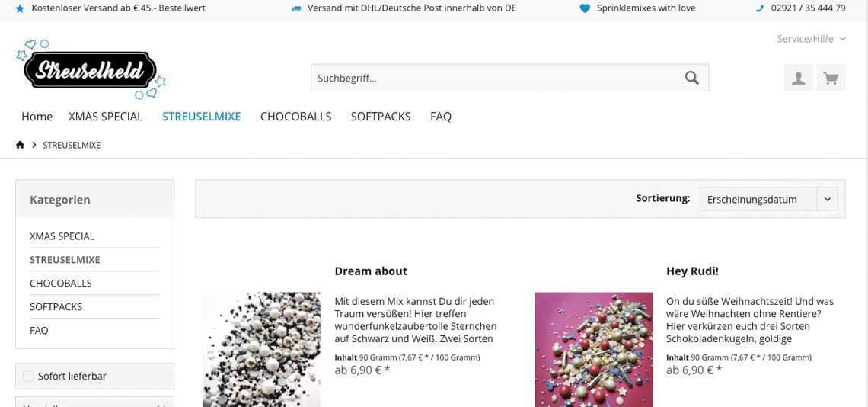Click the blue heart icon
This screenshot has width=868, height=407.
click(x=585, y=8)
